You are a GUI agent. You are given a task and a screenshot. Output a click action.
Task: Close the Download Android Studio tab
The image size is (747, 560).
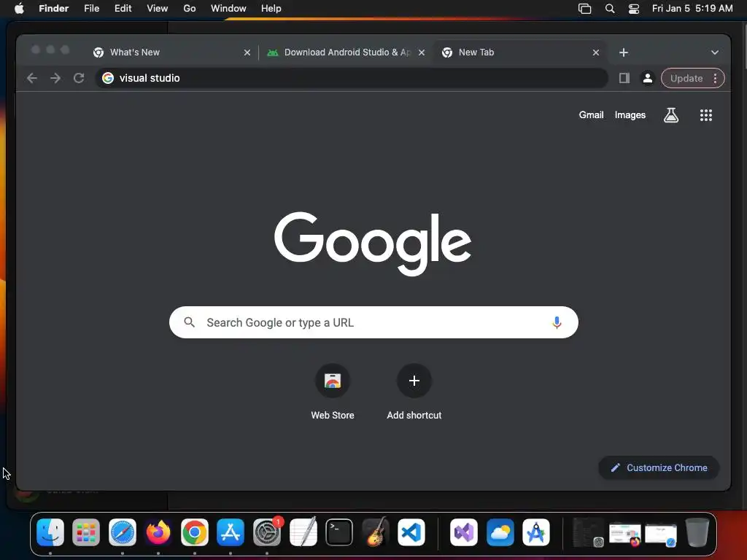[421, 52]
